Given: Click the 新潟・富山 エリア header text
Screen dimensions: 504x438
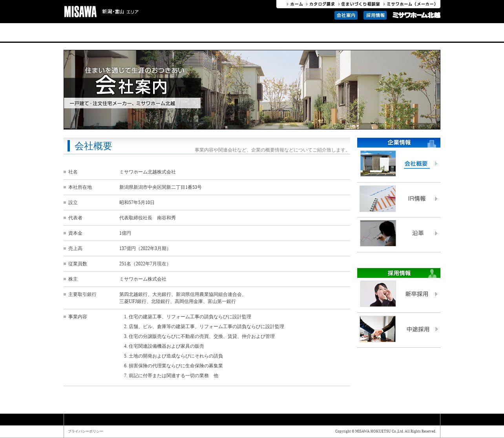Looking at the screenshot, I should [120, 12].
